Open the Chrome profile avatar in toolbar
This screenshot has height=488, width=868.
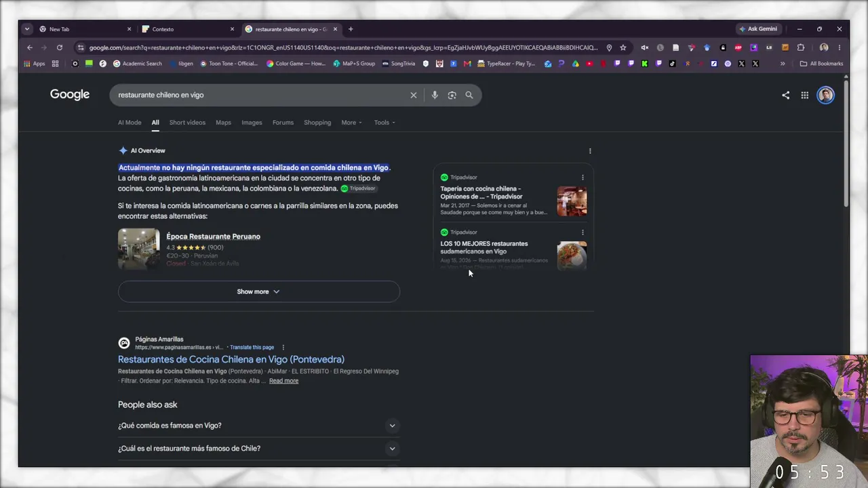tap(824, 47)
